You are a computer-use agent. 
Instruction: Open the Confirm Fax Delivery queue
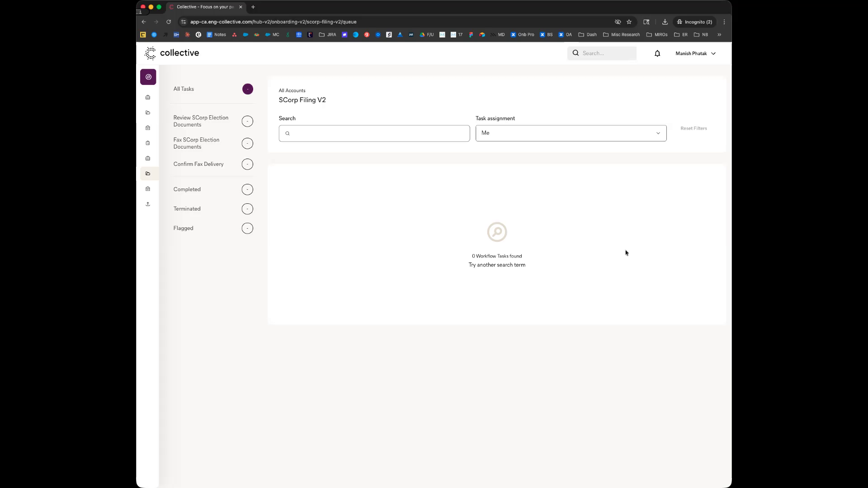click(198, 164)
